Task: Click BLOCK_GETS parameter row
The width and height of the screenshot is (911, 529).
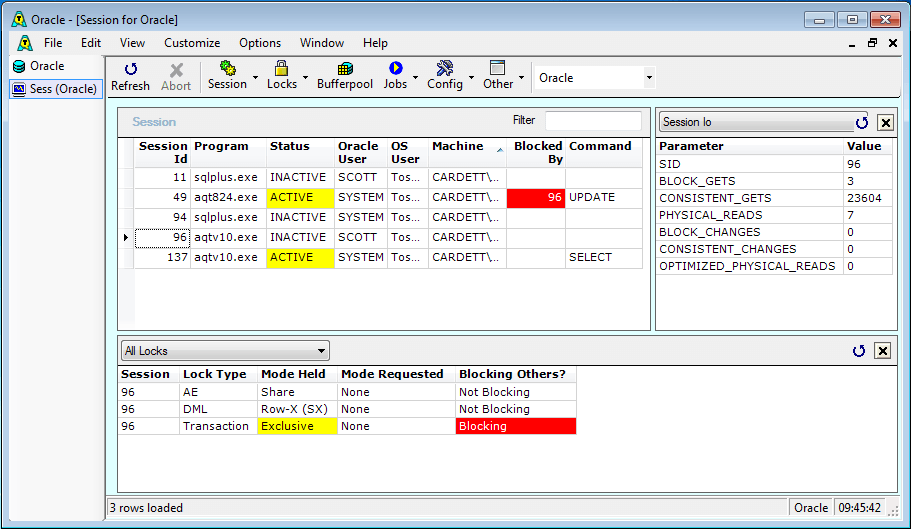Action: click(774, 182)
